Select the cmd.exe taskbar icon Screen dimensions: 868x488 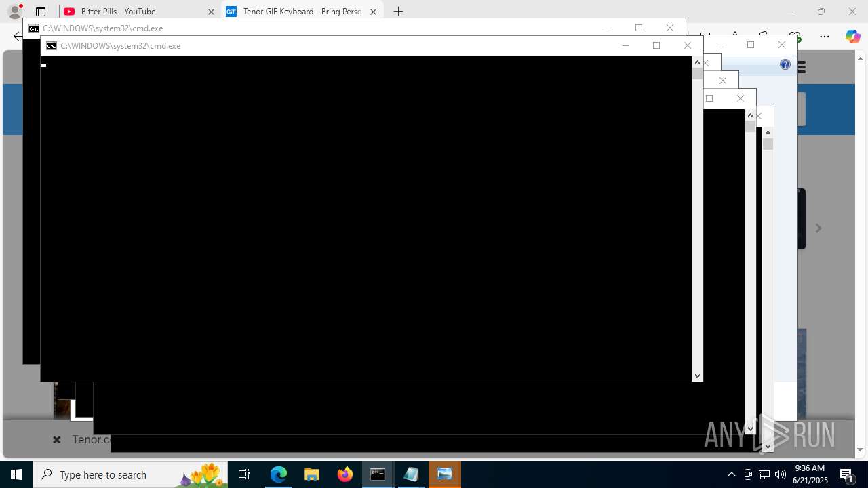[378, 474]
